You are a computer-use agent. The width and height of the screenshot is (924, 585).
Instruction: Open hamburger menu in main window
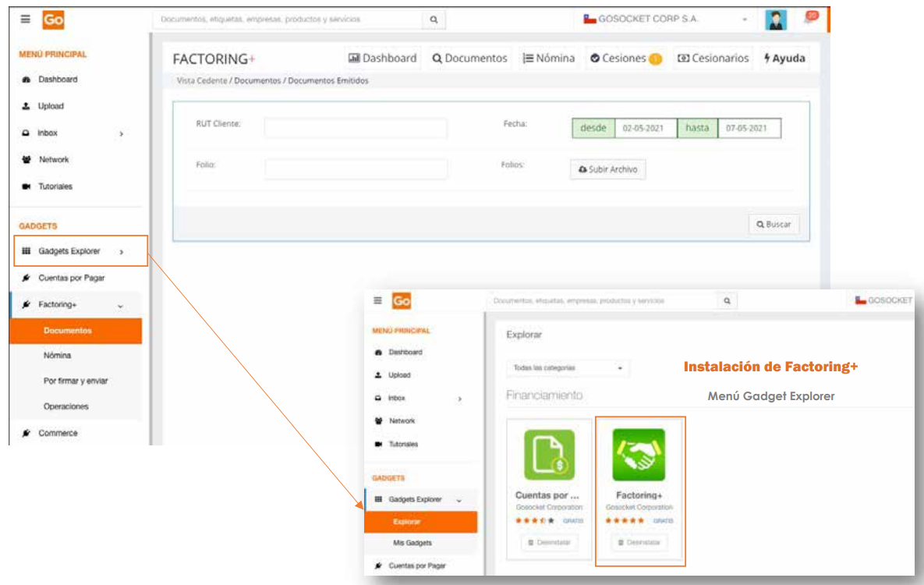click(25, 19)
